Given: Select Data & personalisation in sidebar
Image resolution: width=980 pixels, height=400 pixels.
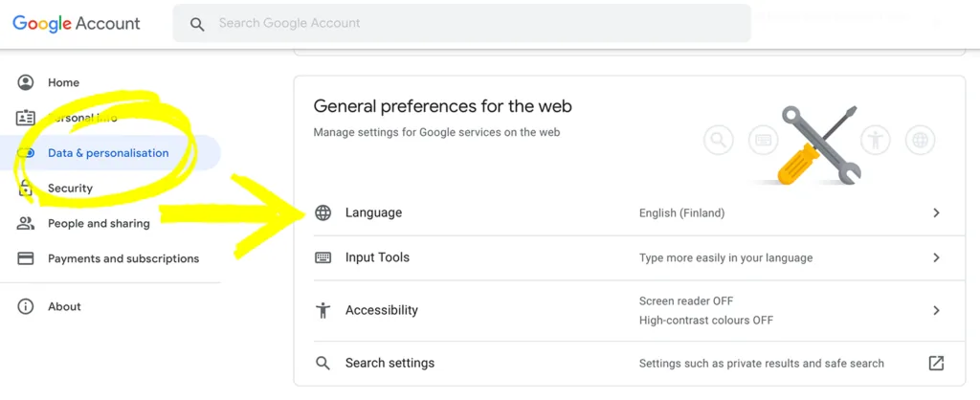Looking at the screenshot, I should tap(110, 153).
